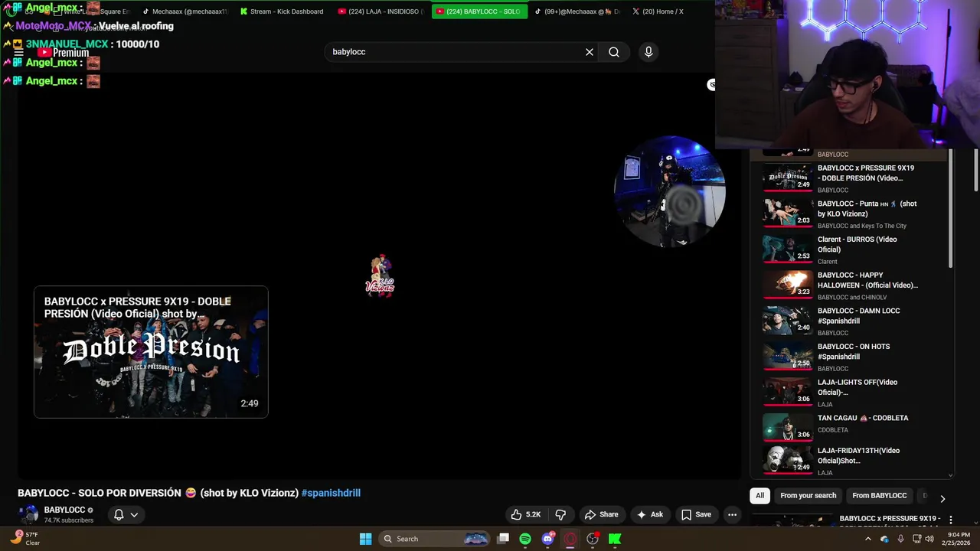
Task: Open the BABYLOCC channel name link under the title
Action: tap(64, 510)
